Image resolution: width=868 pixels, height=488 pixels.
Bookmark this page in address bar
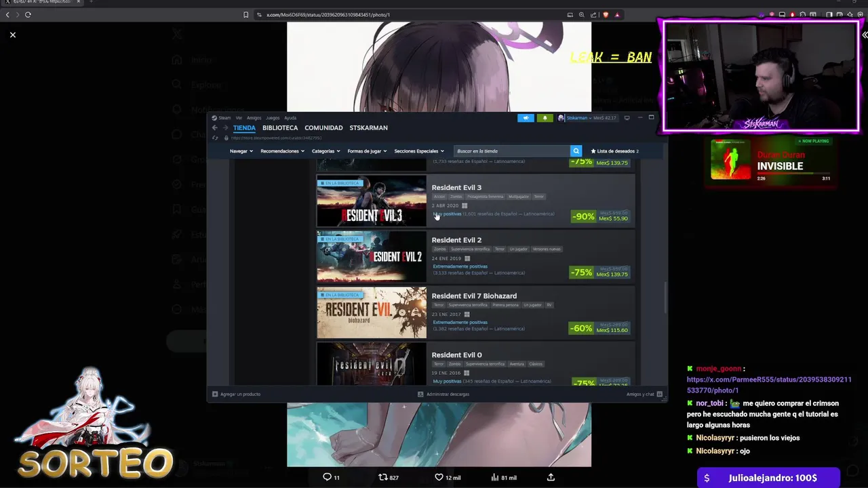[x=246, y=14]
